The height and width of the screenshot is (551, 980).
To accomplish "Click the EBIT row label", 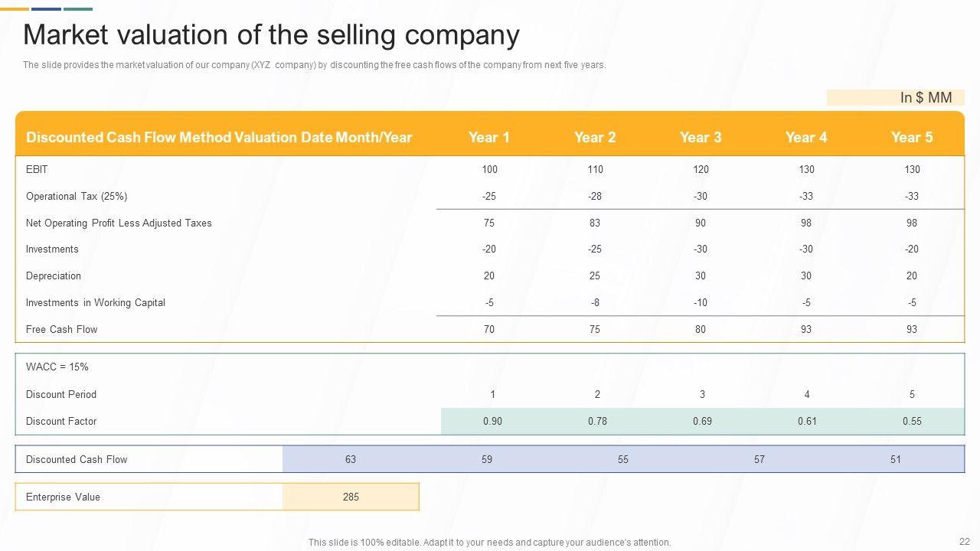I will [37, 169].
